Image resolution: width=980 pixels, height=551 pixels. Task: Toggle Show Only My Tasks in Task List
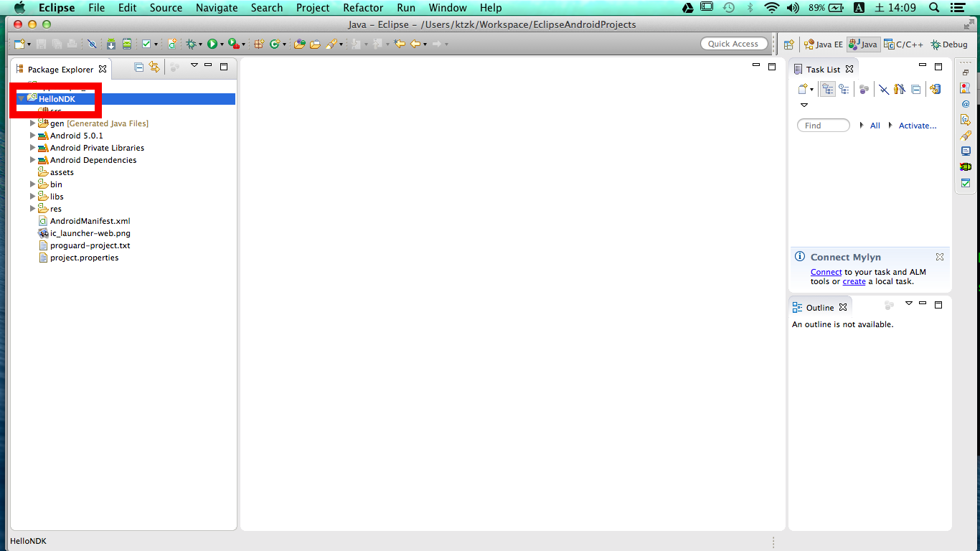point(900,89)
